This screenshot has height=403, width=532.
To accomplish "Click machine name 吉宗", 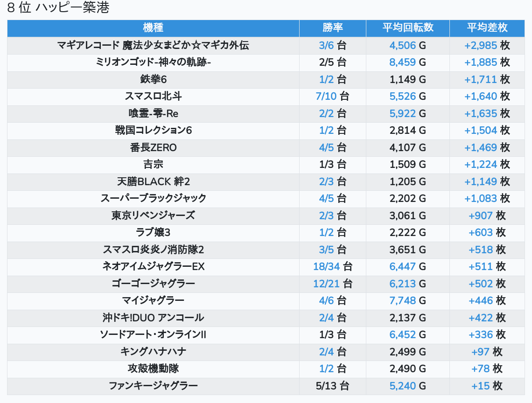I will (153, 165).
